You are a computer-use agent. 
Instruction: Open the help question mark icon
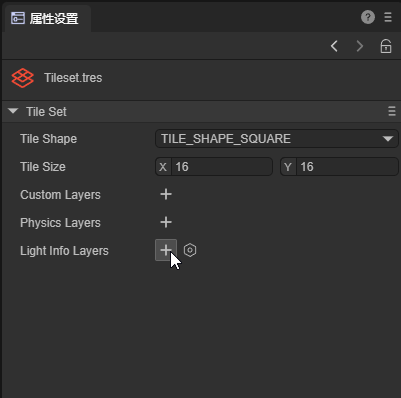pyautogui.click(x=368, y=17)
